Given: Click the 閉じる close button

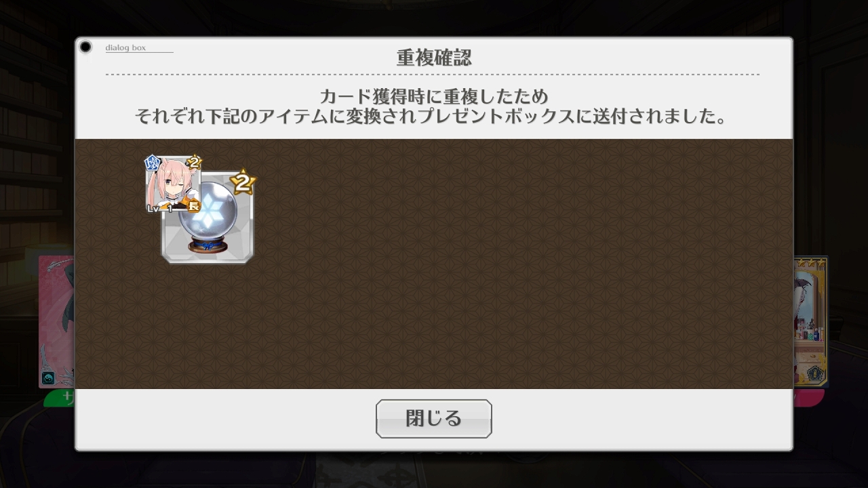Looking at the screenshot, I should click(433, 418).
